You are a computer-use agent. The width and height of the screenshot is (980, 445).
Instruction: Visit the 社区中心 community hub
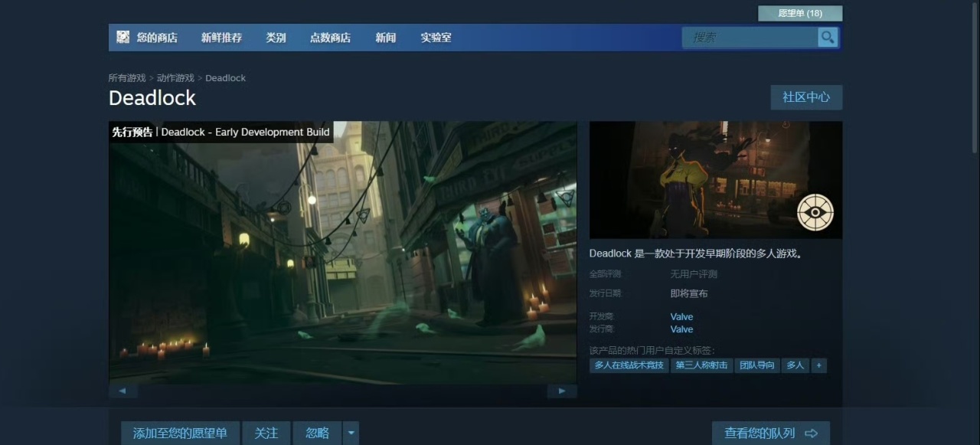[x=806, y=97]
